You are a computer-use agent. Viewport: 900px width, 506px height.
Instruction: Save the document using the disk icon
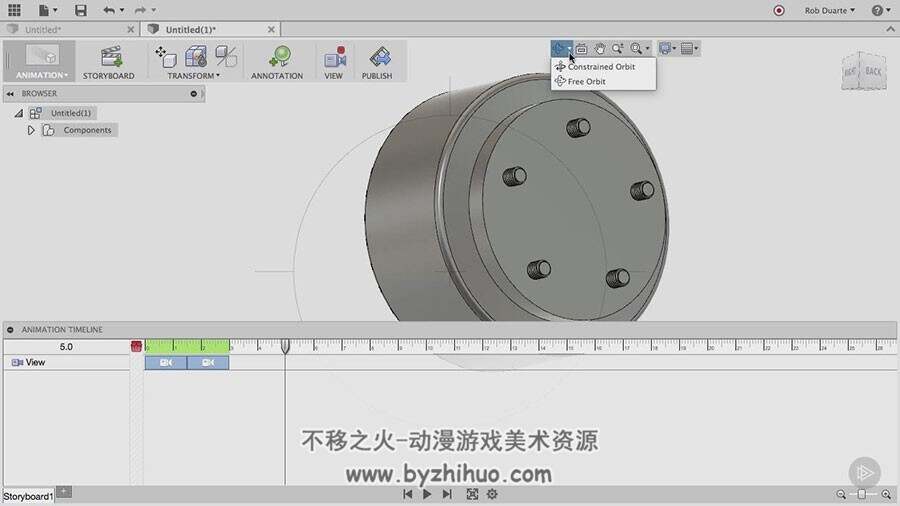coord(80,10)
